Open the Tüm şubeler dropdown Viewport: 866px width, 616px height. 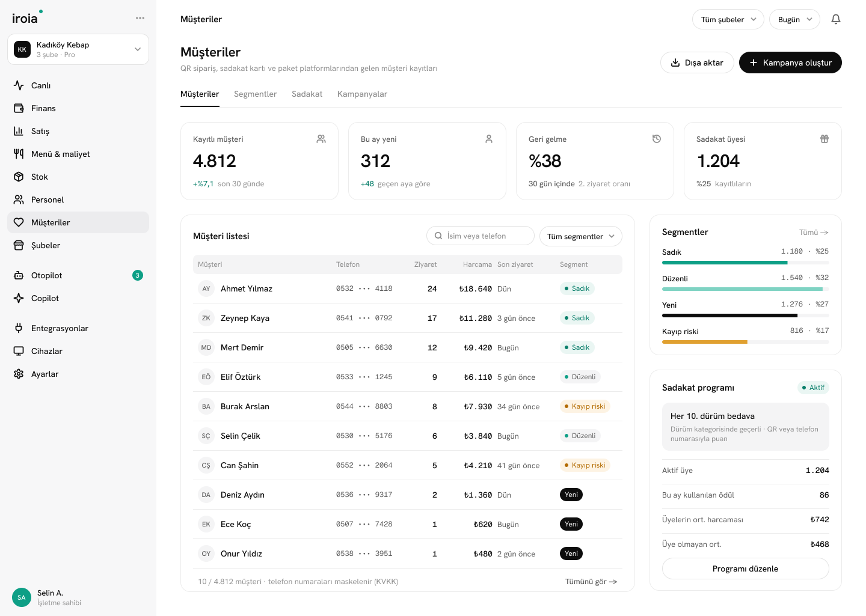coord(728,19)
